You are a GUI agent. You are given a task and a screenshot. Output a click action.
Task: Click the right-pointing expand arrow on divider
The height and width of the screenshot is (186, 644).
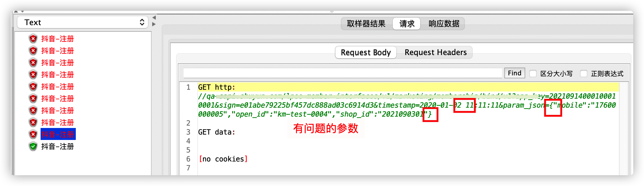click(x=154, y=24)
